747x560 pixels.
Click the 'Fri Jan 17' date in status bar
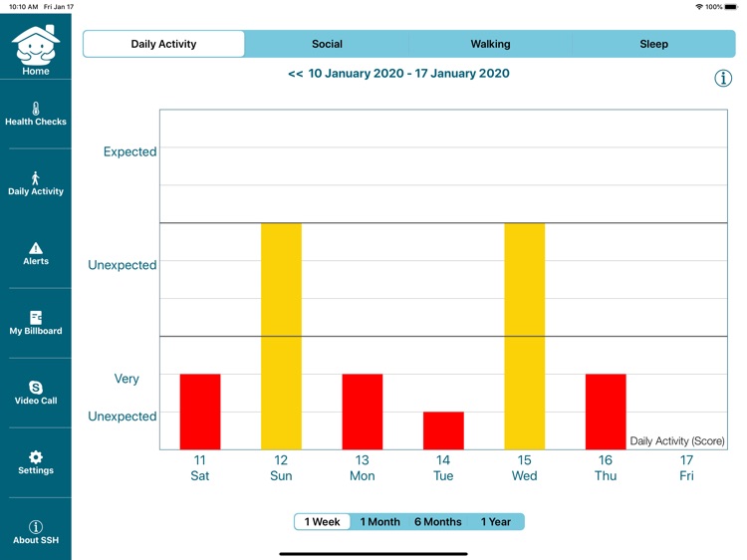[x=59, y=7]
